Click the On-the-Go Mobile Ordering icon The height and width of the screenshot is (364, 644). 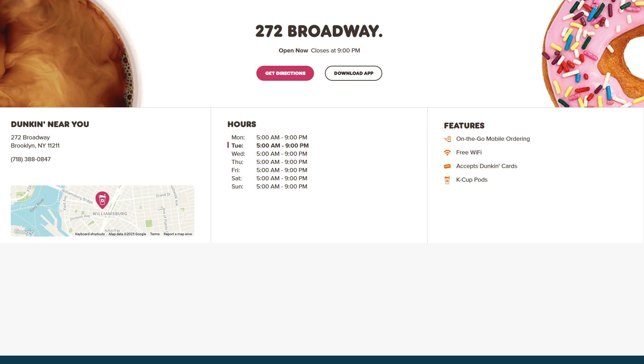(x=447, y=139)
